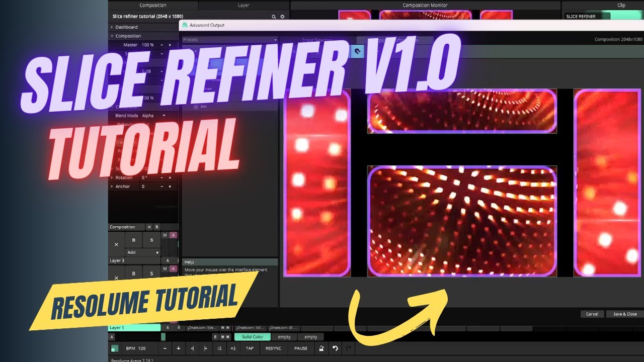Select the Clip panel tab
This screenshot has height=362, width=644.
[621, 6]
